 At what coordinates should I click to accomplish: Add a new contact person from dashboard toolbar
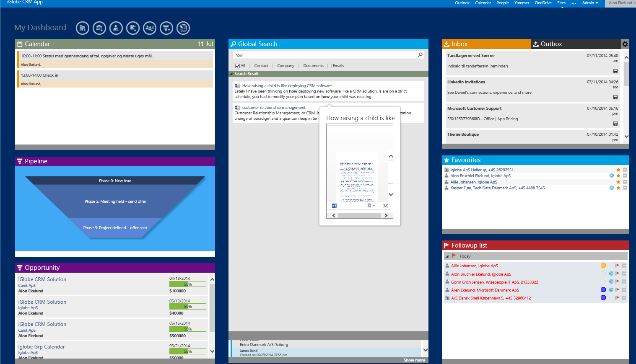116,28
